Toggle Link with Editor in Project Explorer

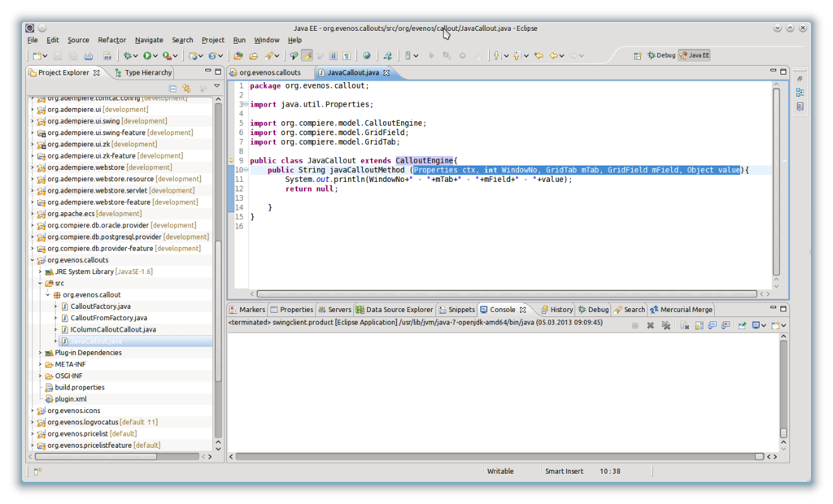click(186, 88)
